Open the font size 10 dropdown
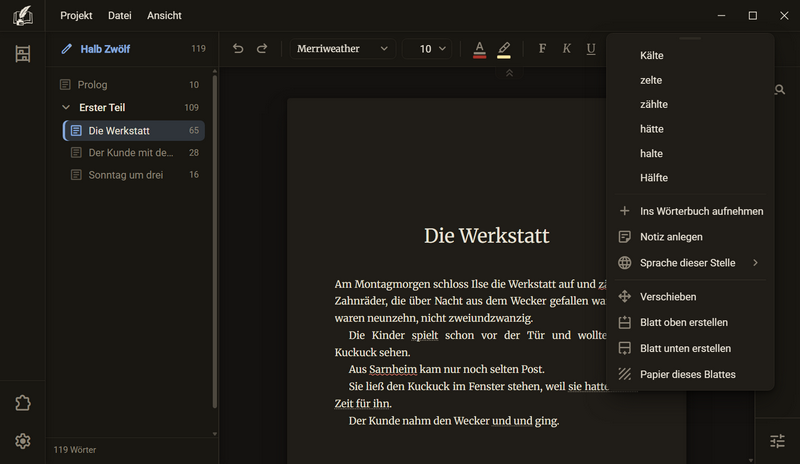Image resolution: width=800 pixels, height=464 pixels. (x=427, y=48)
